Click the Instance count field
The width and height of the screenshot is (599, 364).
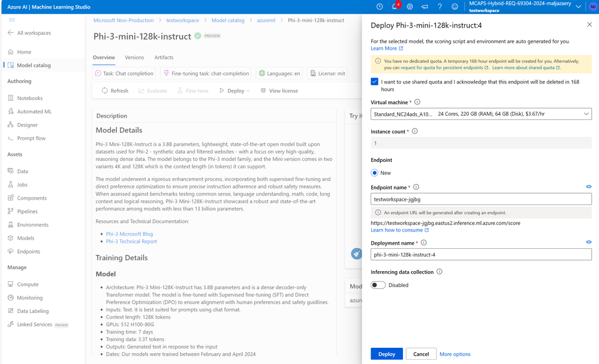tap(481, 143)
